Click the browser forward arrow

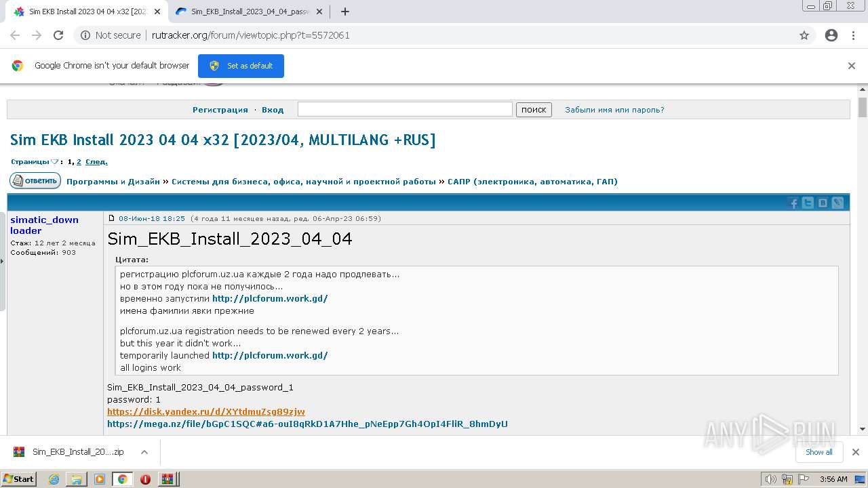point(37,35)
